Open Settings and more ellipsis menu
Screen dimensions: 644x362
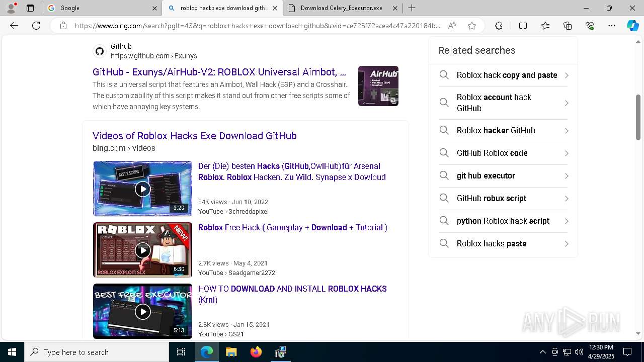(x=612, y=26)
